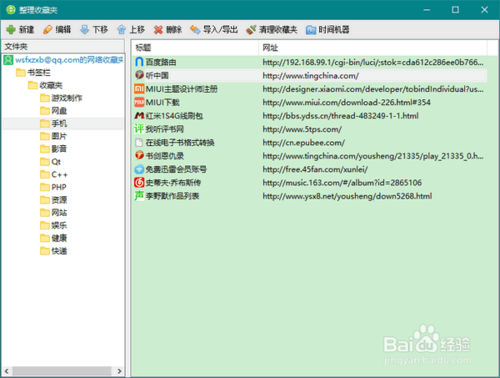Click the 书剑恩仇录 bookmark favicon
Image resolution: width=500 pixels, height=378 pixels.
[139, 155]
